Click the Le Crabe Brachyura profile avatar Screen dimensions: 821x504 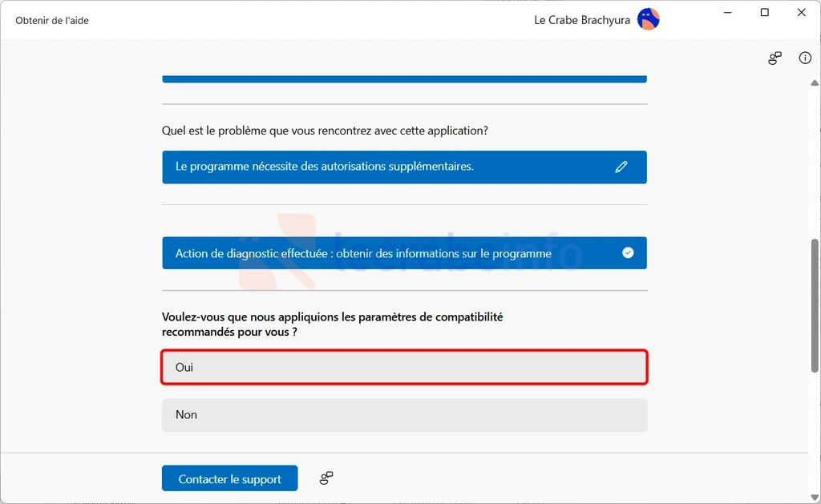(648, 20)
